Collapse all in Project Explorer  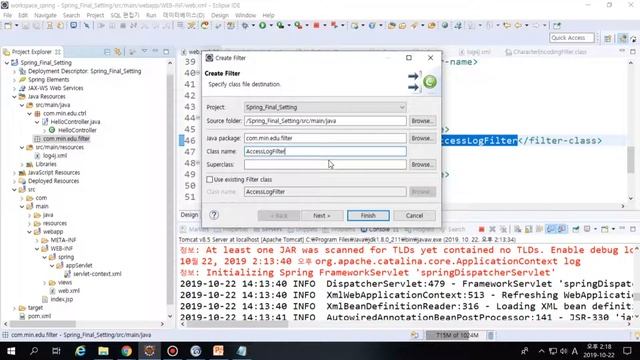tap(107, 52)
